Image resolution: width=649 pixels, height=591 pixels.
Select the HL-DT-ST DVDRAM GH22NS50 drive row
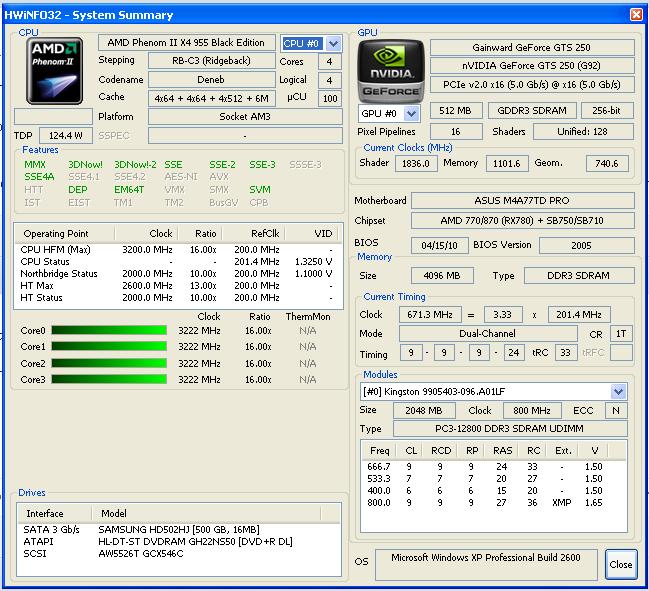point(179,541)
